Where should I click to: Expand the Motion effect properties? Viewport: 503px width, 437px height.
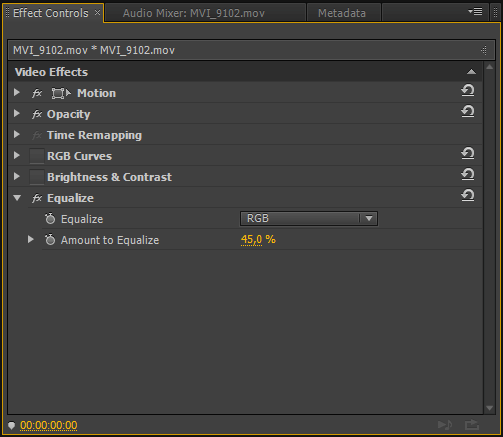(17, 93)
